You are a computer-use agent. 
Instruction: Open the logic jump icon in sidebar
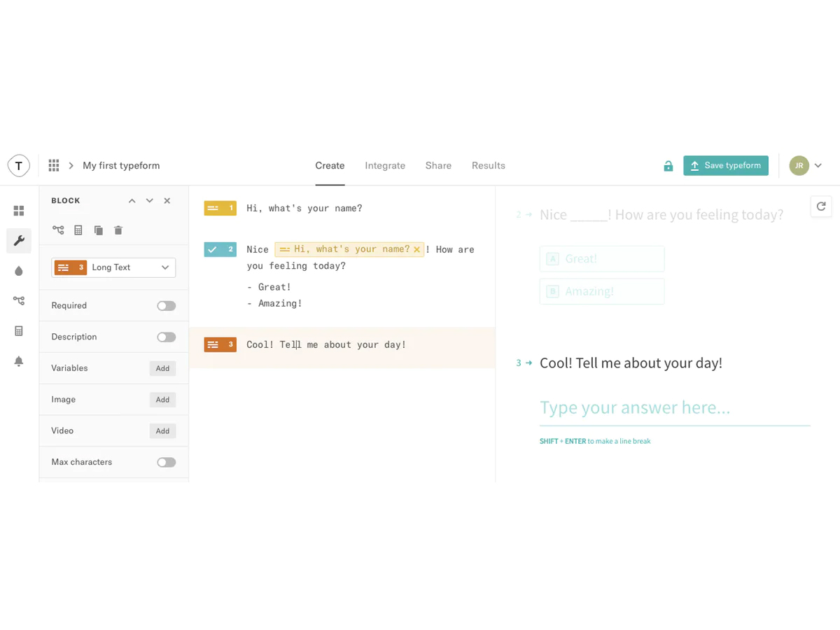tap(19, 301)
